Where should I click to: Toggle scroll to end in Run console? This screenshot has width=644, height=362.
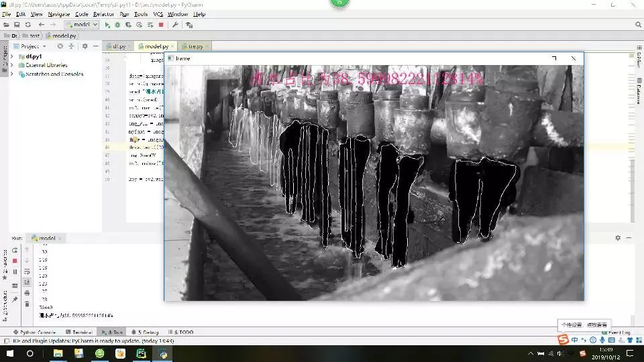coord(27,282)
